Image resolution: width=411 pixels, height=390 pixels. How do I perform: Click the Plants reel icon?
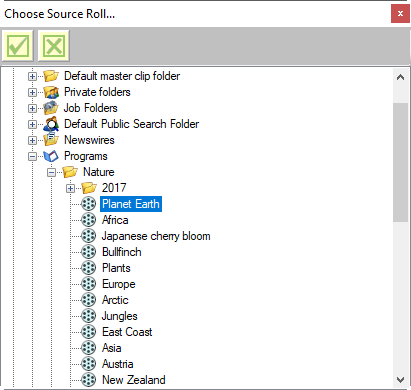point(89,268)
